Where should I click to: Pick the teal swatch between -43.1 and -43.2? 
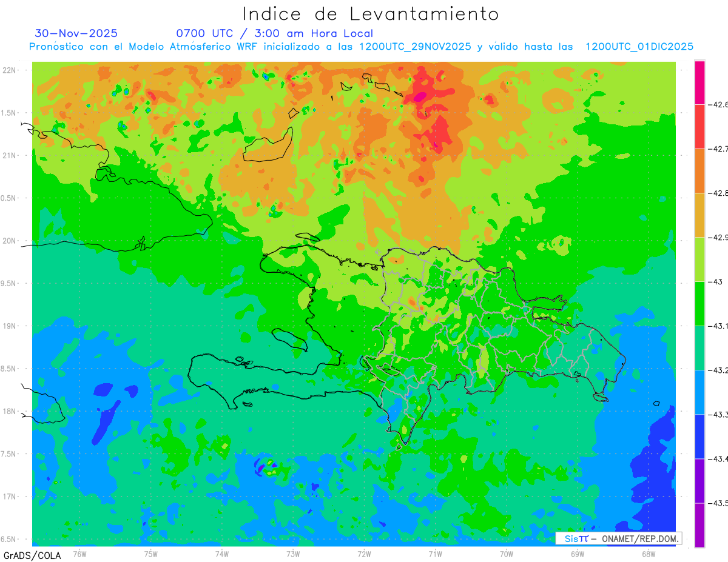click(x=699, y=348)
